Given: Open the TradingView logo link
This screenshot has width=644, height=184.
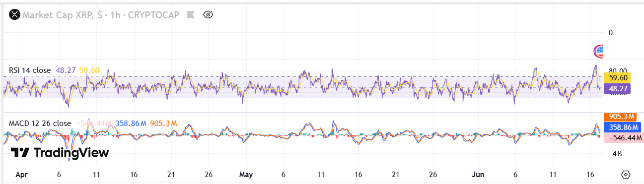Looking at the screenshot, I should tap(60, 153).
